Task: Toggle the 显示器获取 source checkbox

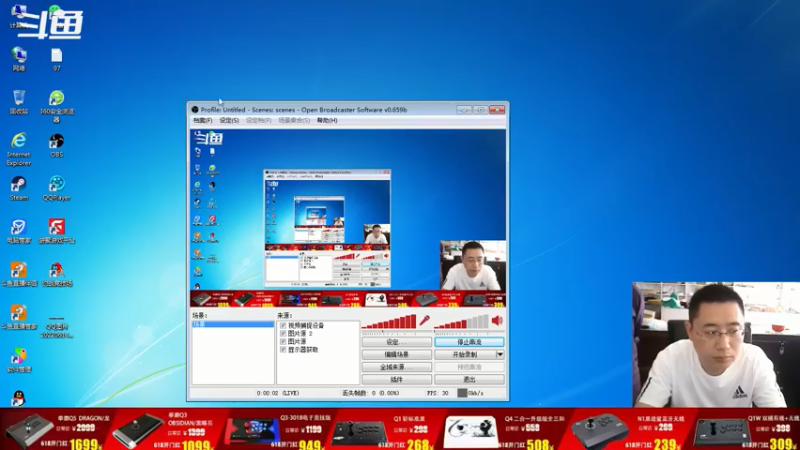Action: (x=283, y=349)
